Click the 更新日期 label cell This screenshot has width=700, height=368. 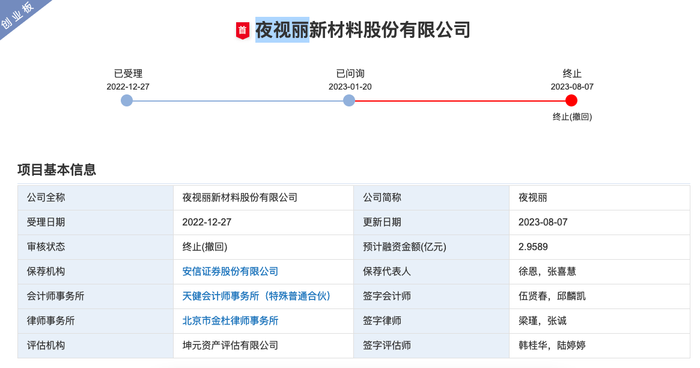pyautogui.click(x=431, y=222)
